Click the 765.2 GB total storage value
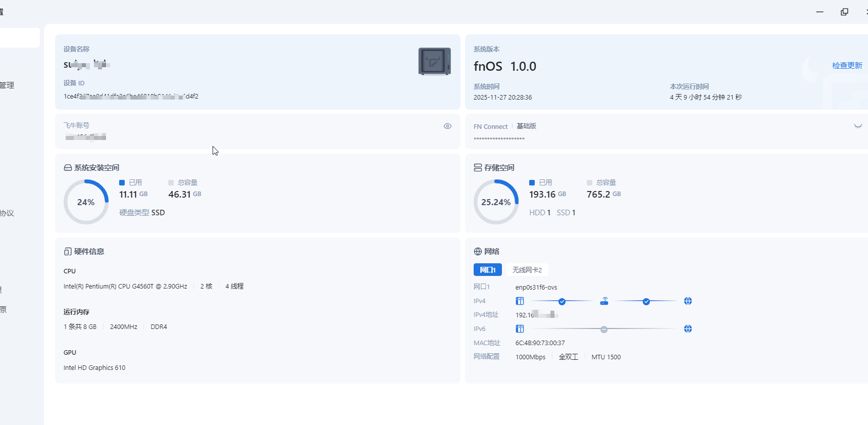The height and width of the screenshot is (425, 868). pos(604,195)
